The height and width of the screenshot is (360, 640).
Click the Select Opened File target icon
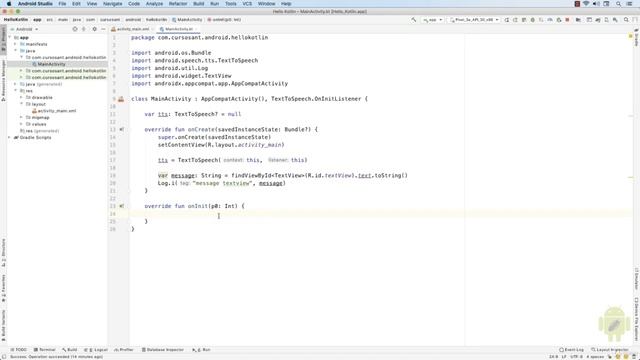pos(75,29)
